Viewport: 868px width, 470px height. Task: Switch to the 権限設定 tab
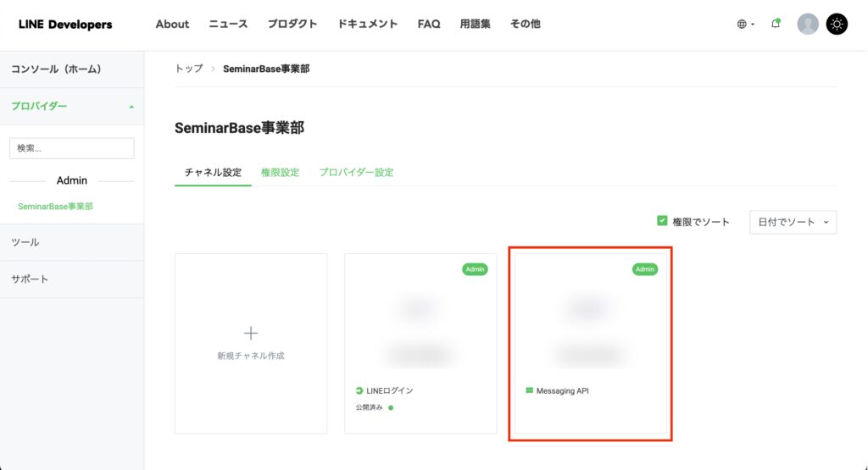pos(280,172)
